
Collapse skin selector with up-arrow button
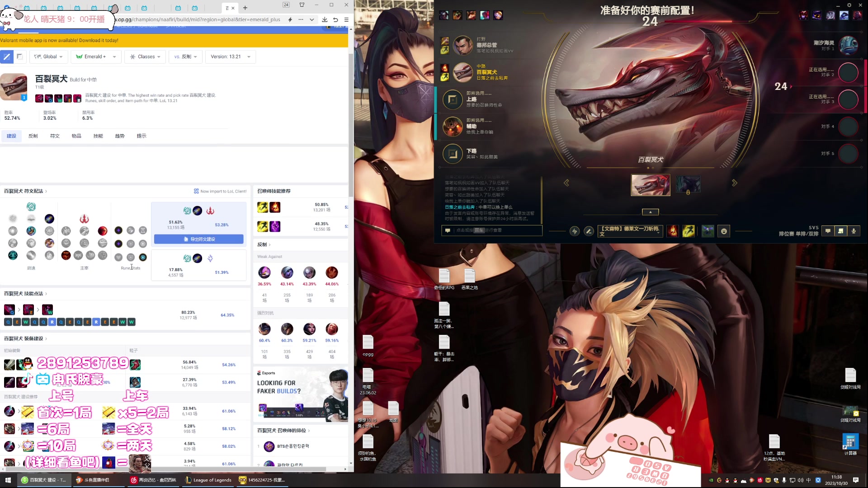[x=651, y=212]
